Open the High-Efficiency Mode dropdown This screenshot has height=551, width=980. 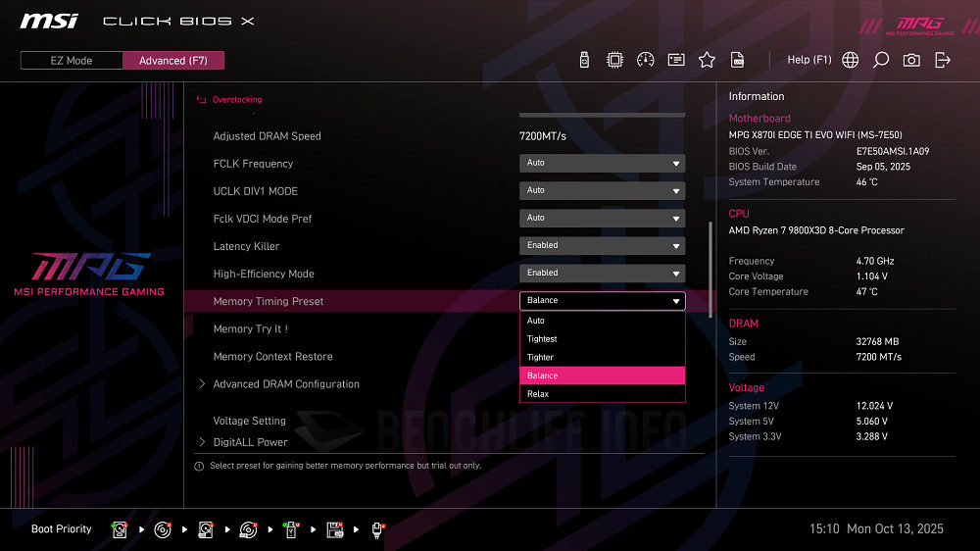pyautogui.click(x=602, y=274)
